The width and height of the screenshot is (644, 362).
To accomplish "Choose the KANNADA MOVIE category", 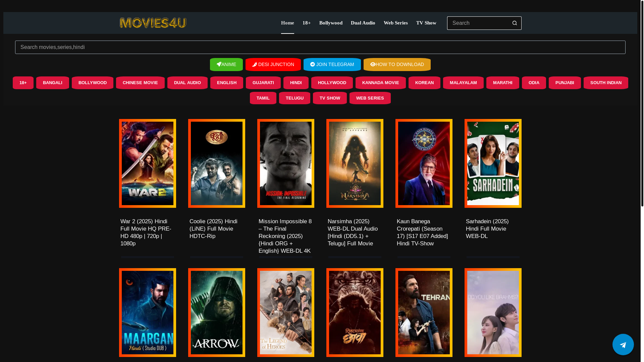I will coord(381,83).
